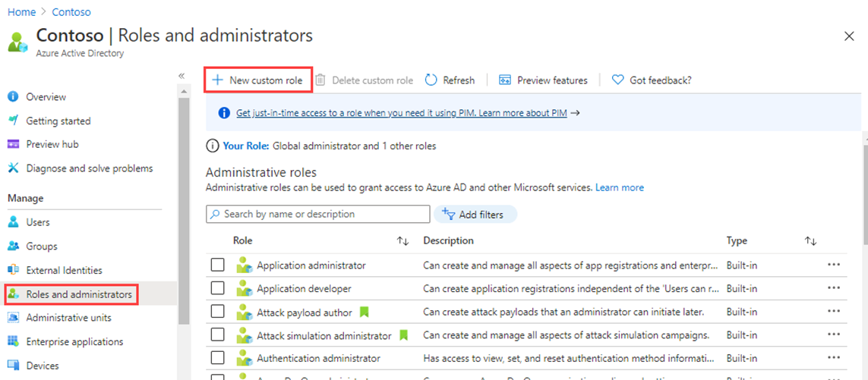Image resolution: width=868 pixels, height=380 pixels.
Task: Open Users menu item
Action: click(38, 222)
